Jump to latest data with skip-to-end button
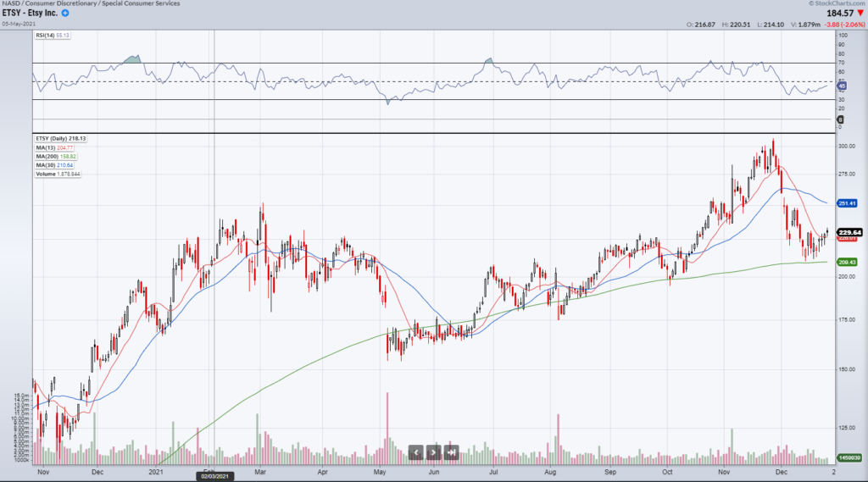The image size is (868, 482). 452,452
